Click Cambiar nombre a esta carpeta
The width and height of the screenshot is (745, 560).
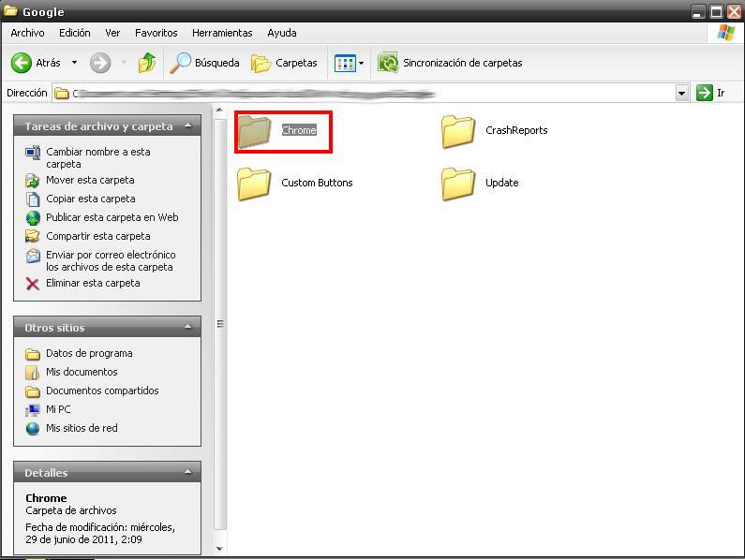tap(97, 157)
